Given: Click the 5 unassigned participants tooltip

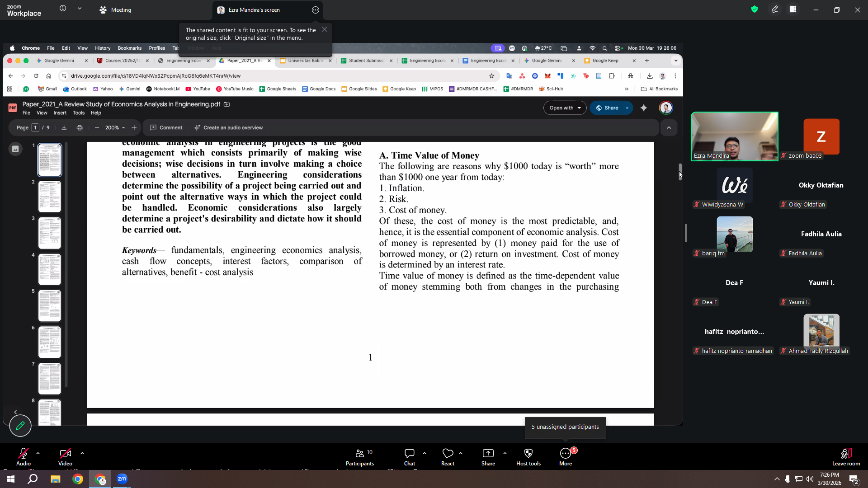Looking at the screenshot, I should coord(565,427).
